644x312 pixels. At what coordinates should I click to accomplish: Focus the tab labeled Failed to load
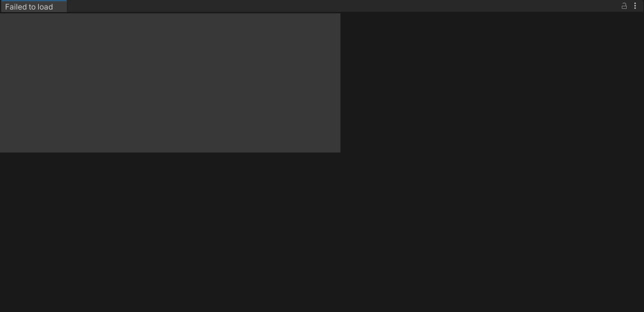[34, 6]
